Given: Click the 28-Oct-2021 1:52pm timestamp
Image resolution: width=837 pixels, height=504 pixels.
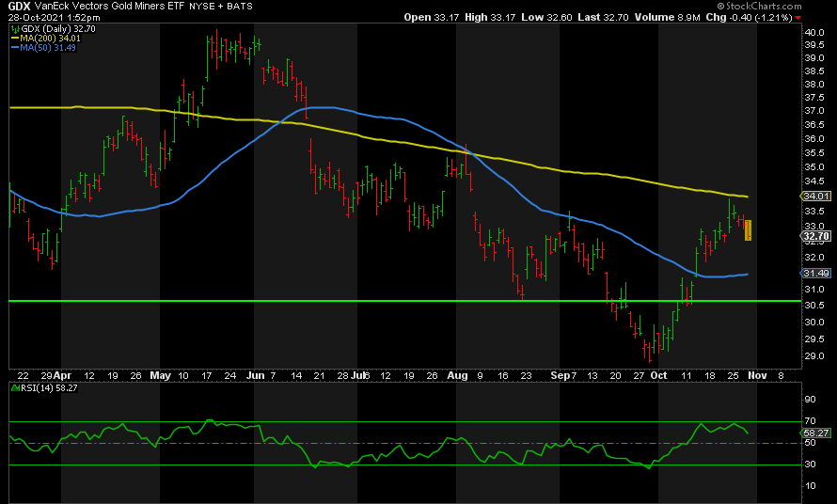Looking at the screenshot, I should pos(54,17).
